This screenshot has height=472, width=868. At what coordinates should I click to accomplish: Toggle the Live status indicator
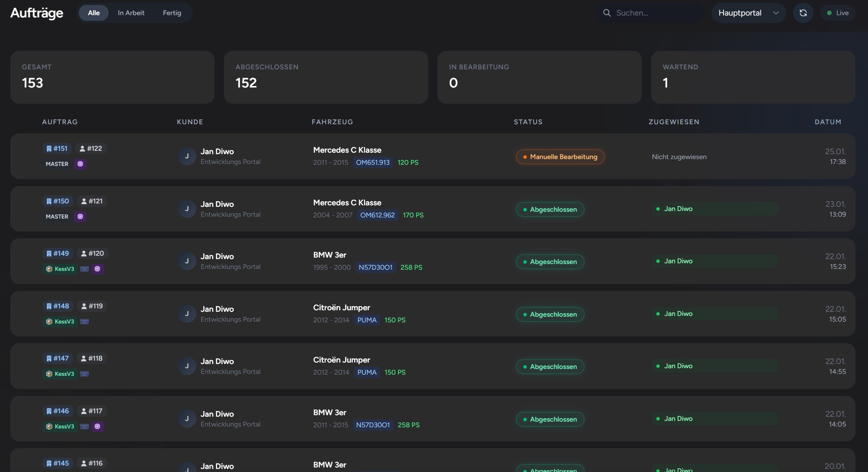(x=838, y=13)
